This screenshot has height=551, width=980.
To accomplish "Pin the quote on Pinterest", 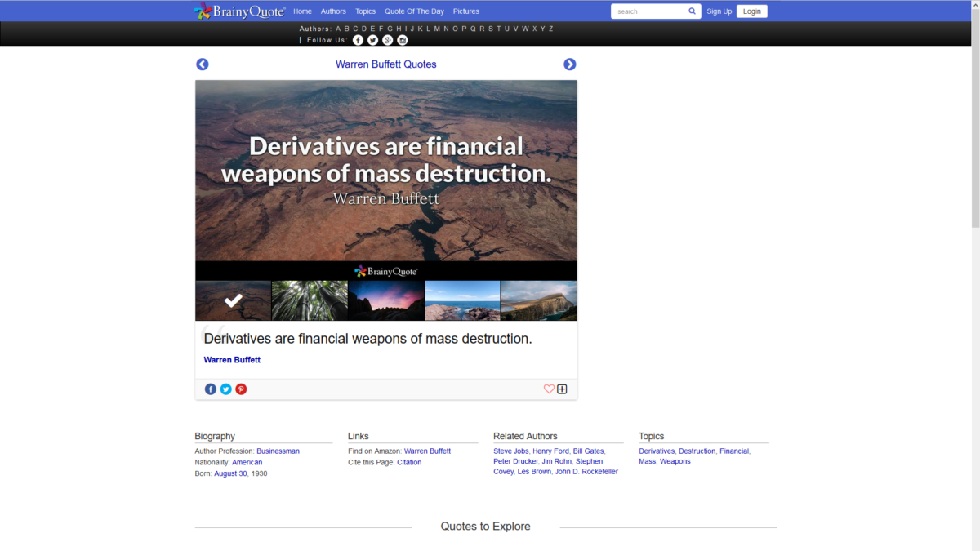I will [241, 389].
